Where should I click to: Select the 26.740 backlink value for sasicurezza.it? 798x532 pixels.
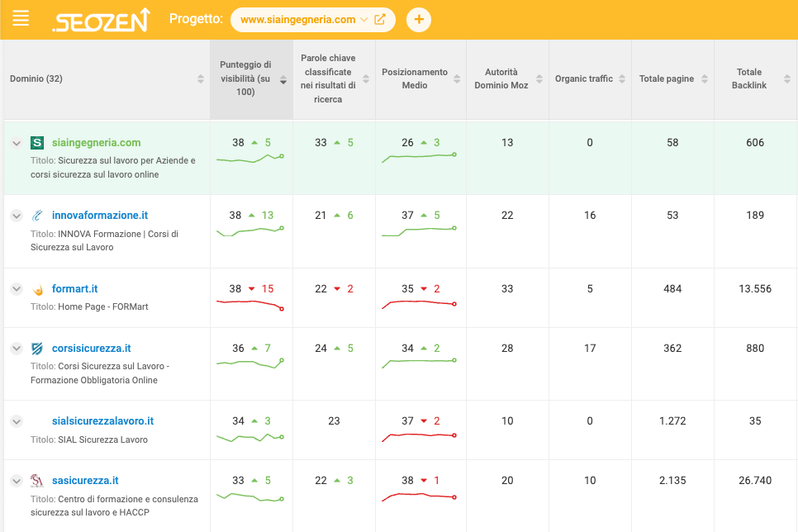point(755,481)
